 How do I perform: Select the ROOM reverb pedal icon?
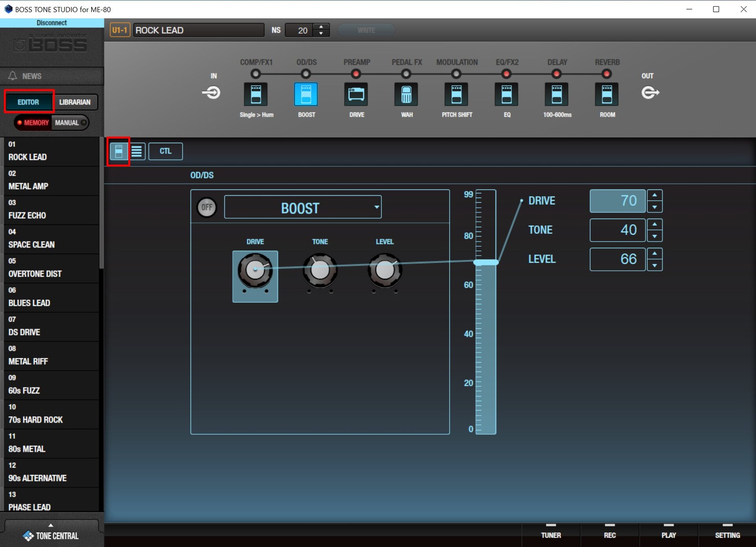606,94
